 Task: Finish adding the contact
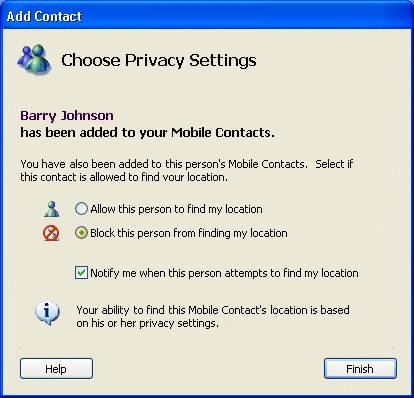pos(360,369)
